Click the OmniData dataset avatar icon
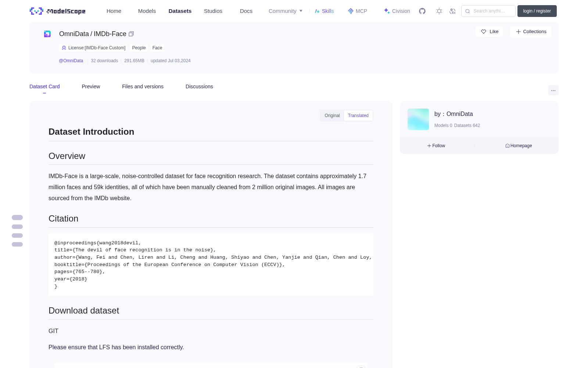Viewport: 588px width, 368px height. tap(47, 34)
